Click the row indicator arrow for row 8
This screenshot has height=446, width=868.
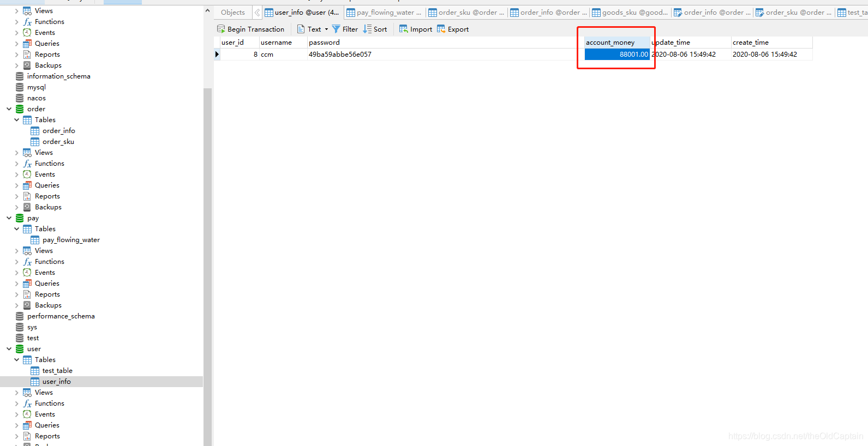coord(217,55)
